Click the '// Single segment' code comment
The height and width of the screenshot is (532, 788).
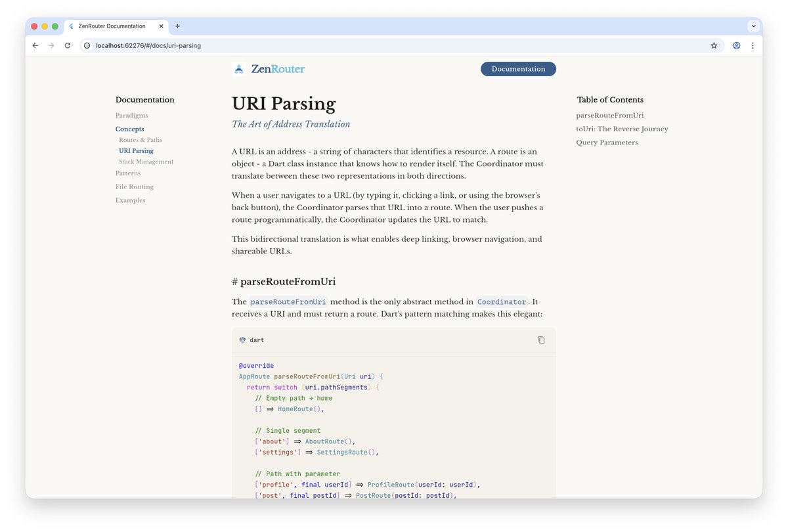(x=288, y=431)
